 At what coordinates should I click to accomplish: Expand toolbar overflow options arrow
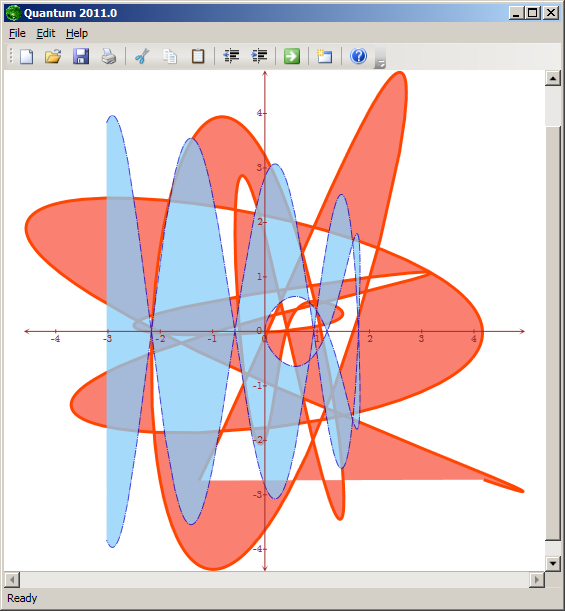coord(380,58)
